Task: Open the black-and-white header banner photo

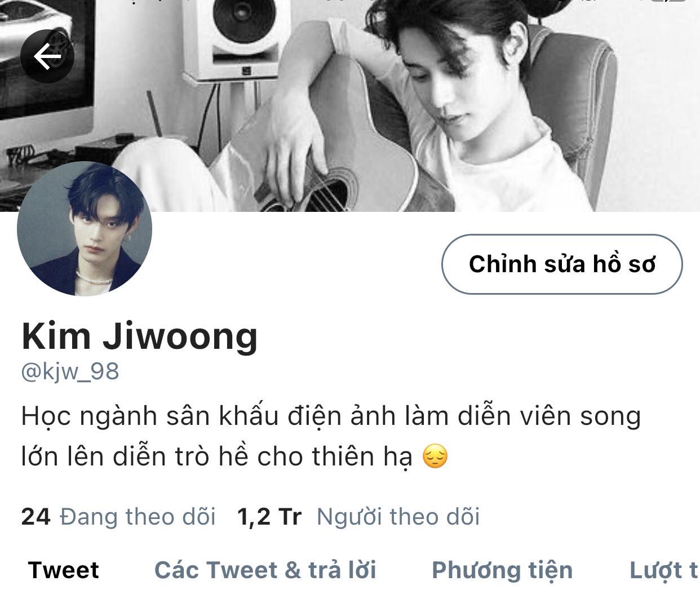Action: [x=350, y=106]
